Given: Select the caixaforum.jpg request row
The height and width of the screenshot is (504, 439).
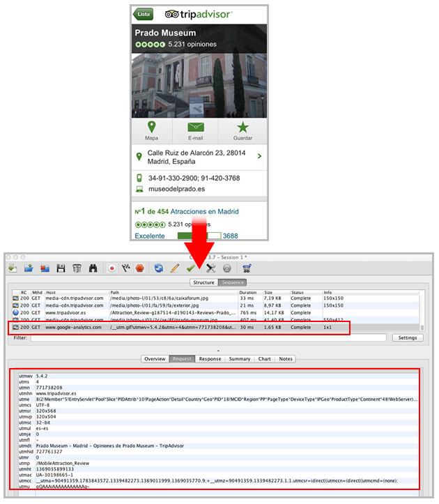Looking at the screenshot, I should pyautogui.click(x=215, y=298).
